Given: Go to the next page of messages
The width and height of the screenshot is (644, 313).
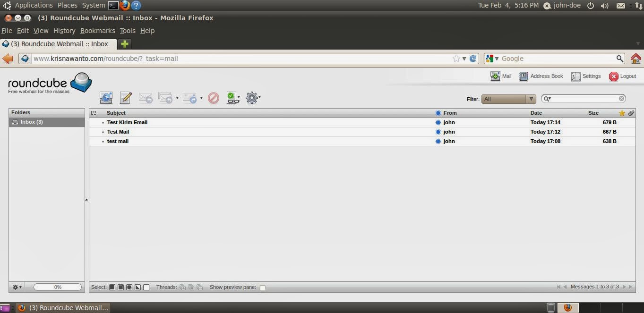Looking at the screenshot, I should [624, 287].
